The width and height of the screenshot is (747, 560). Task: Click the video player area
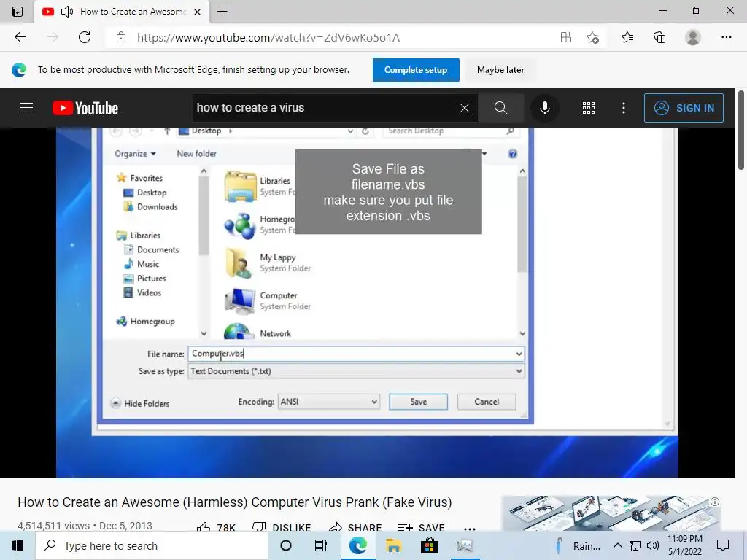(368, 303)
